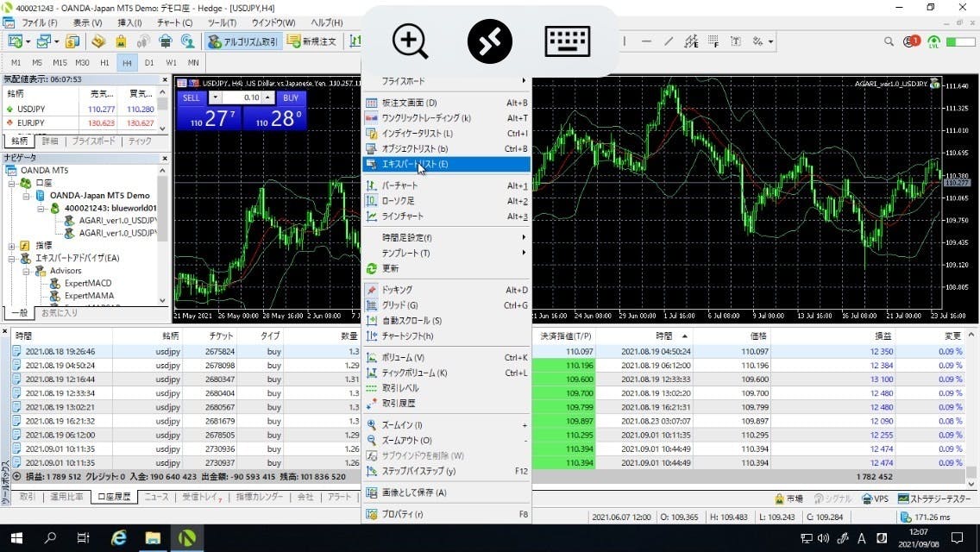Screen dimensions: 980x552
Task: Select the trendline drawing tool
Action: 669,41
